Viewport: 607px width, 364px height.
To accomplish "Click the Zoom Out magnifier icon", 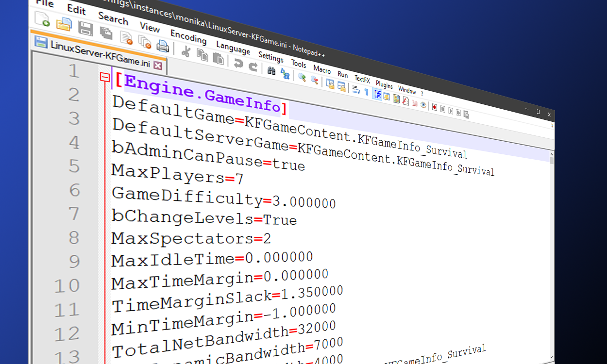I will tap(314, 80).
